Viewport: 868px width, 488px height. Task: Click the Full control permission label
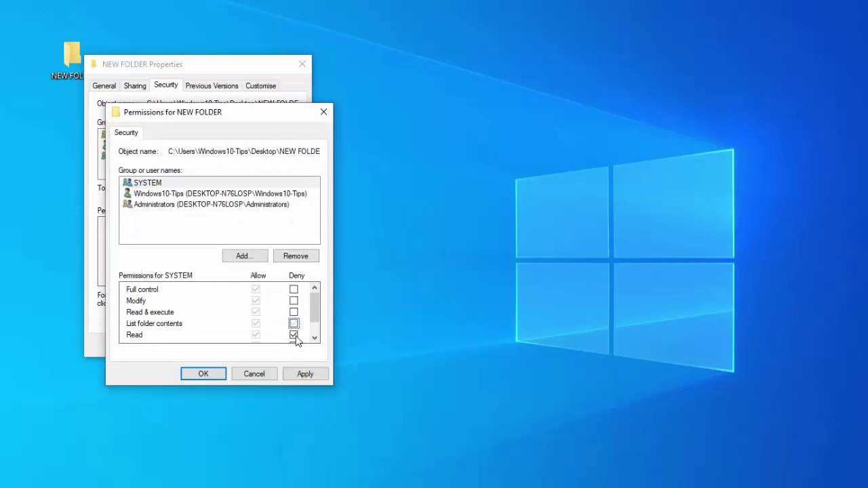tap(142, 289)
